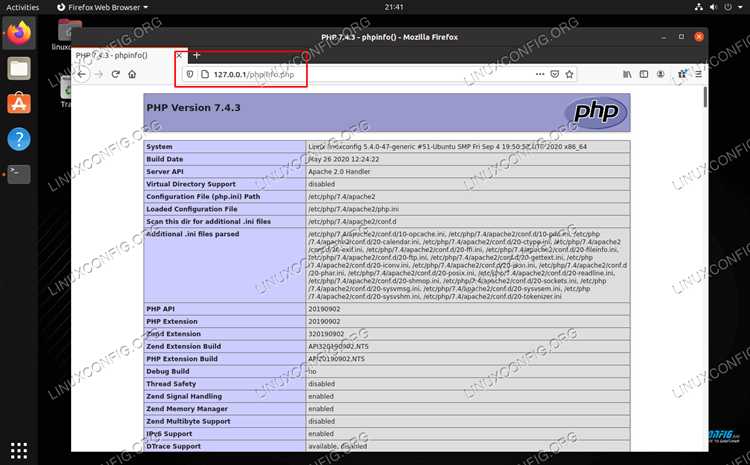Open Terminal from the dock
The image size is (750, 465).
19,175
